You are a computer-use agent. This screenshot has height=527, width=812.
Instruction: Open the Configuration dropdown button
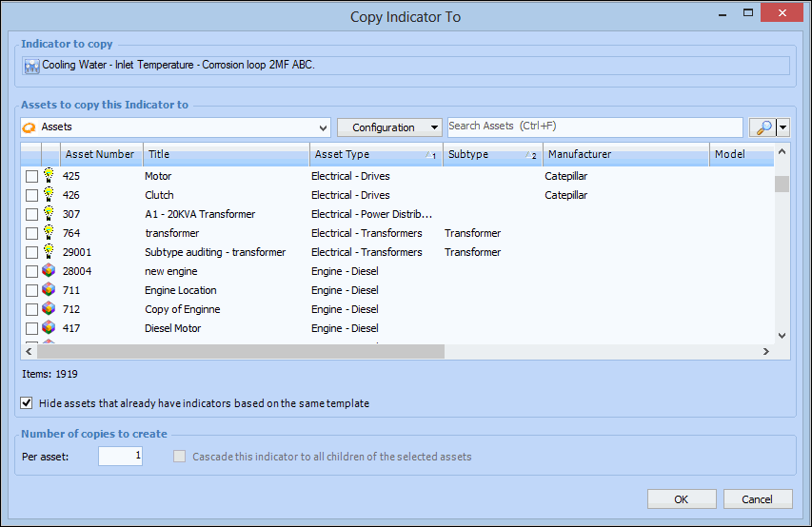[389, 127]
